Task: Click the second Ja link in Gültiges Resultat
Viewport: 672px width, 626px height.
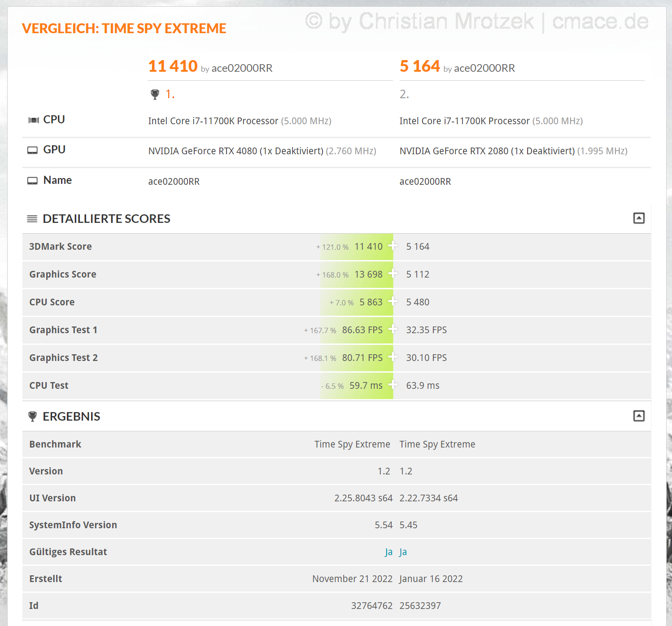Action: click(x=403, y=552)
